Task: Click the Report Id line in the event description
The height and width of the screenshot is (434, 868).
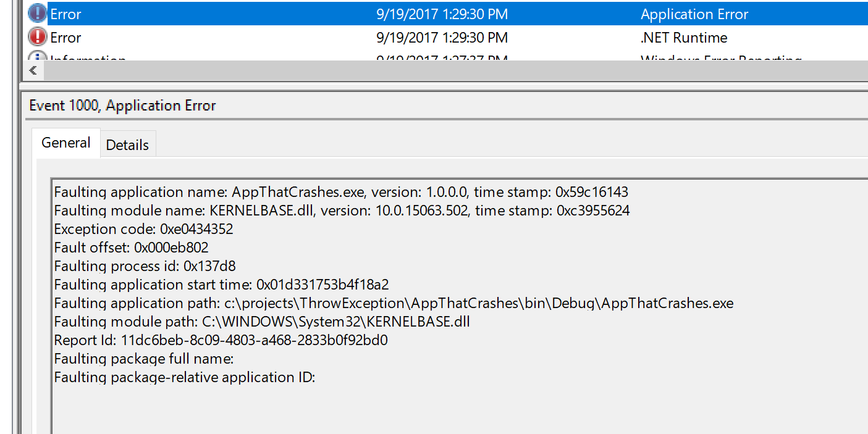Action: coord(221,340)
